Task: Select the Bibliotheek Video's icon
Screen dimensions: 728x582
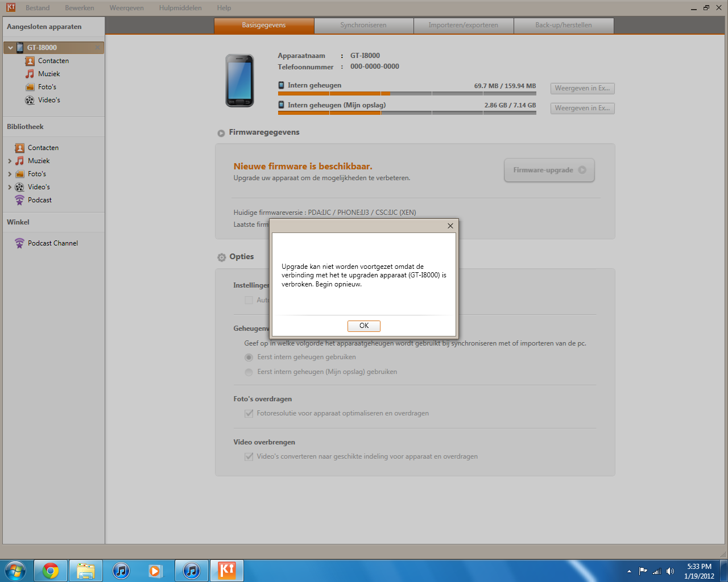Action: click(19, 187)
